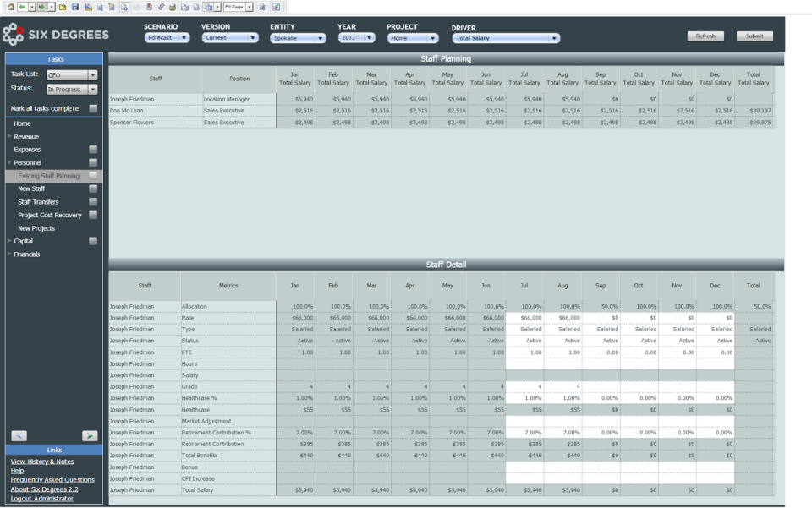Expand the Capital tree arrow
Viewport: 812px width, 508px height.
[9, 241]
